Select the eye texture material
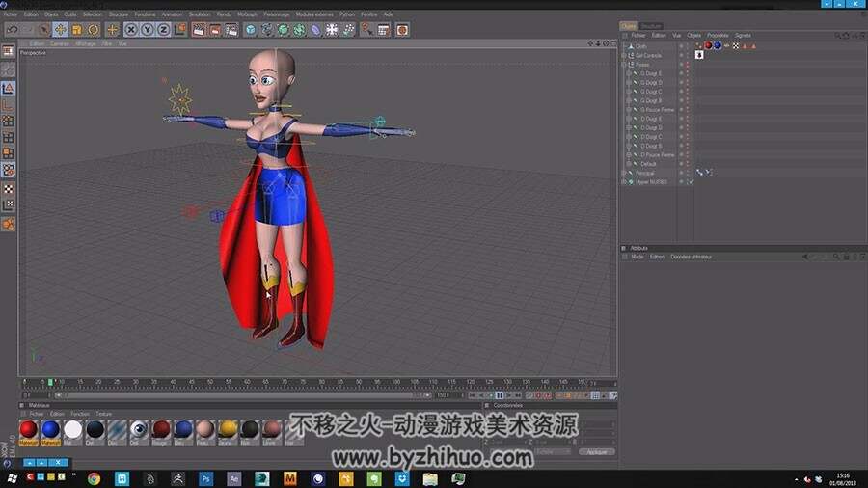This screenshot has height=488, width=868. tap(139, 430)
